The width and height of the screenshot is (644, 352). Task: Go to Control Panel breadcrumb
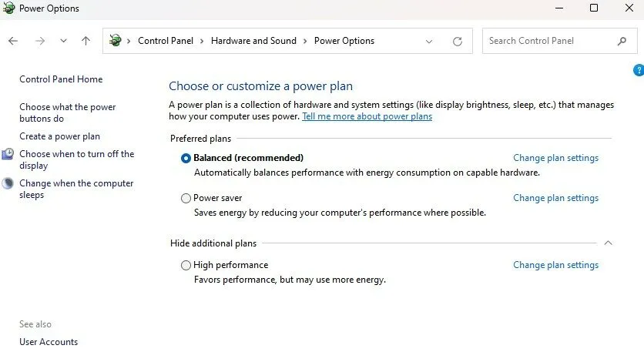pyautogui.click(x=166, y=41)
